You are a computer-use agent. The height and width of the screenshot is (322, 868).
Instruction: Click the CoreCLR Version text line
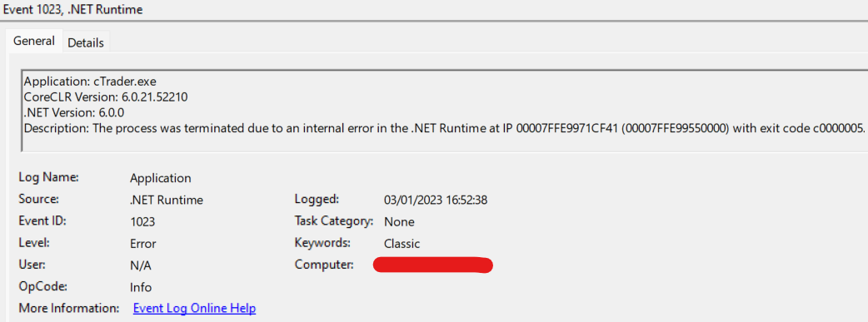(x=107, y=97)
